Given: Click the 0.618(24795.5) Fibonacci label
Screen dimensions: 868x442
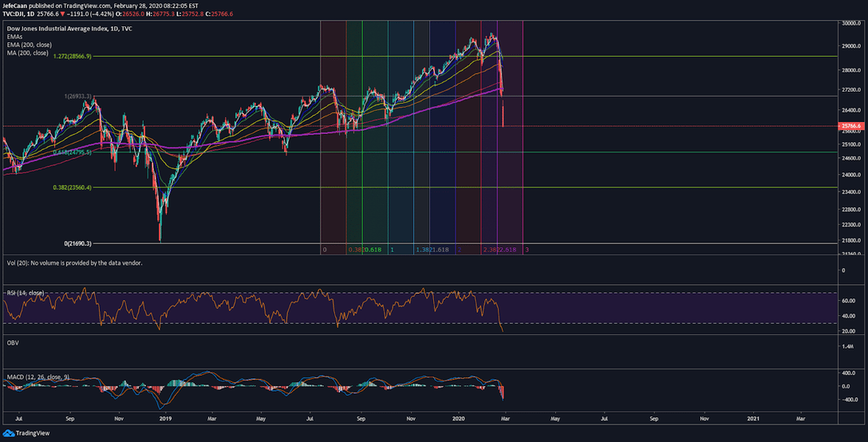Looking at the screenshot, I should pos(73,152).
